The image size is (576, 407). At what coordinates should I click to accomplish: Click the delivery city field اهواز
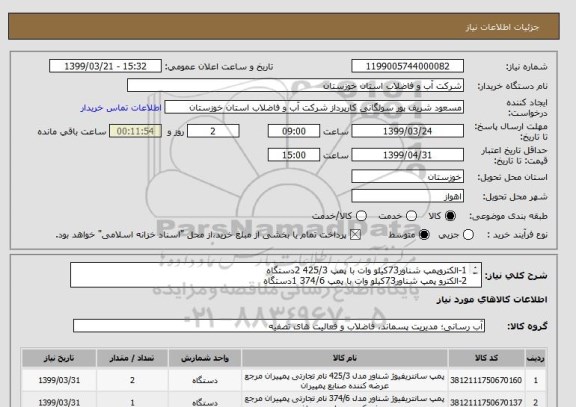(x=407, y=197)
